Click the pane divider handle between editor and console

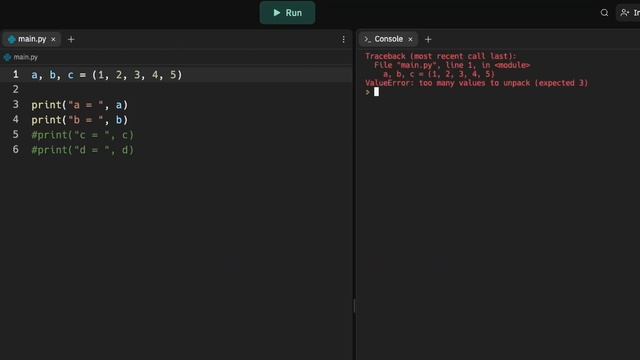(x=354, y=306)
